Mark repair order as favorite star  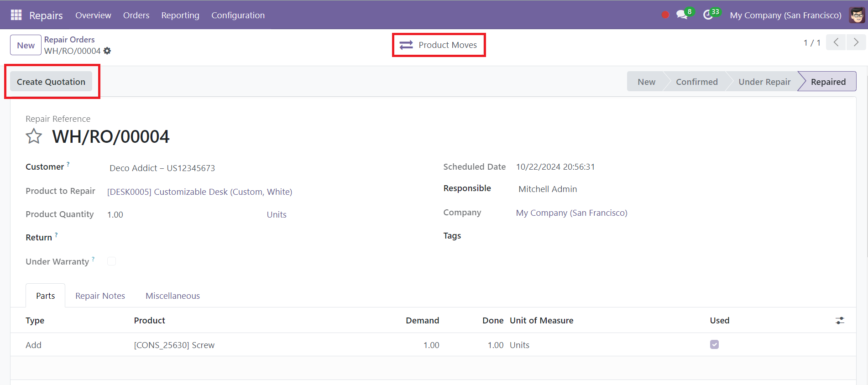point(34,136)
